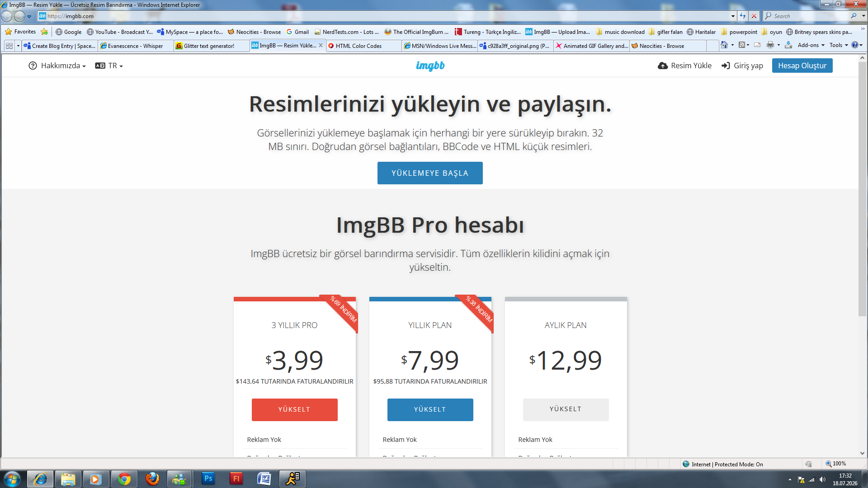Click YÜKSELT for the Aylık Plan

click(x=566, y=409)
